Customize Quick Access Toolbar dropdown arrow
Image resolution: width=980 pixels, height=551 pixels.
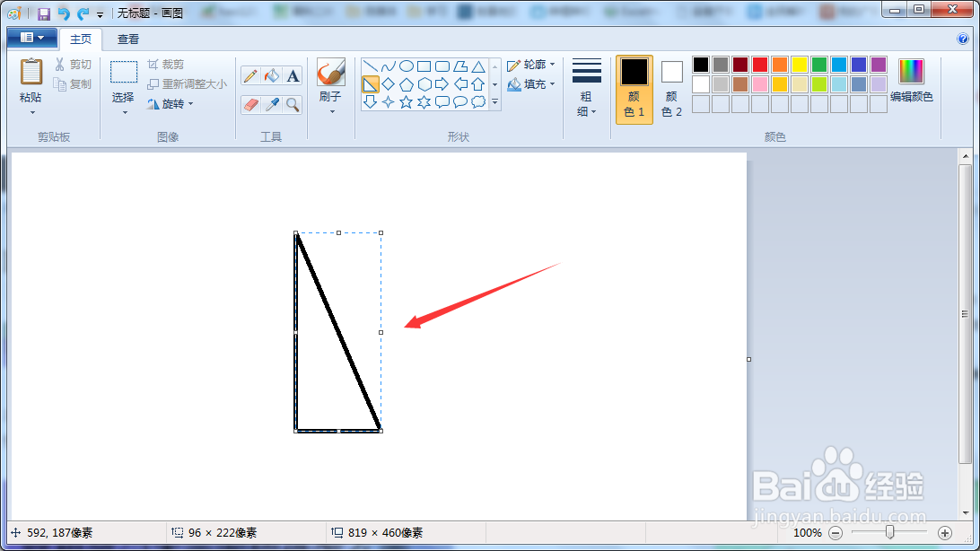pos(100,14)
